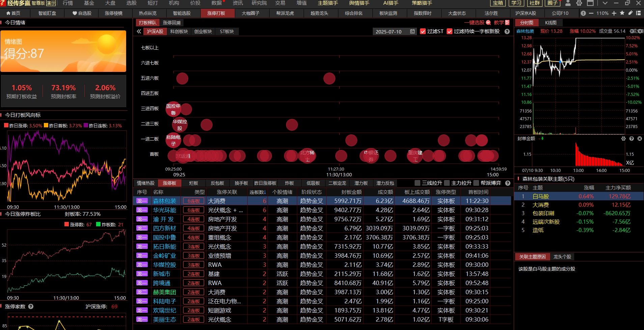Click the 一键选股 magnifier chart icon

tap(488, 23)
